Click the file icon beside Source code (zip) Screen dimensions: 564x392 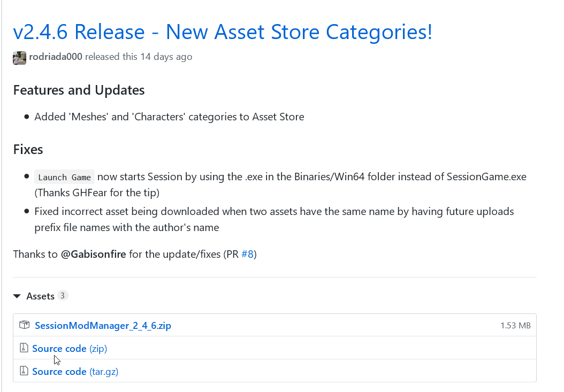pos(24,348)
